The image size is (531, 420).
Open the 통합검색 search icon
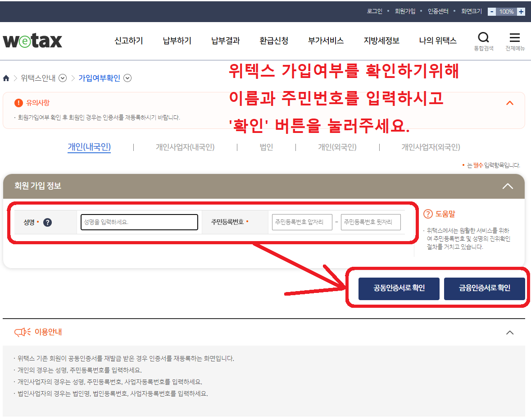tap(483, 41)
